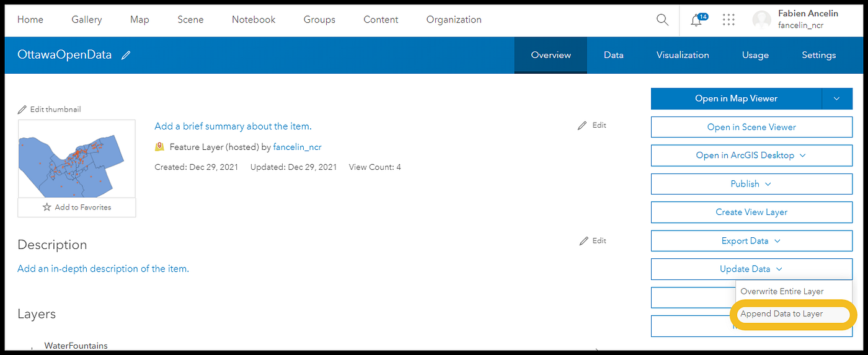The width and height of the screenshot is (868, 355).
Task: Expand the Export Data dropdown
Action: pyautogui.click(x=751, y=241)
